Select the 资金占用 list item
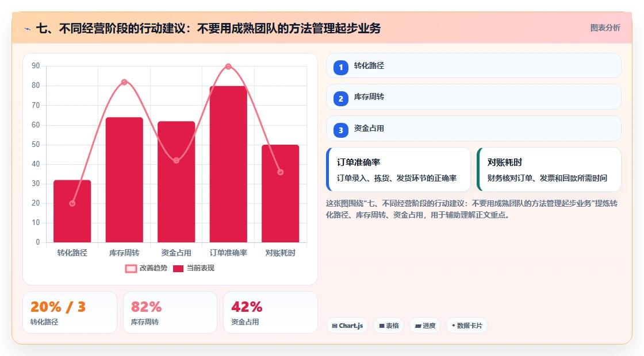Image resolution: width=644 pixels, height=356 pixels. 474,129
